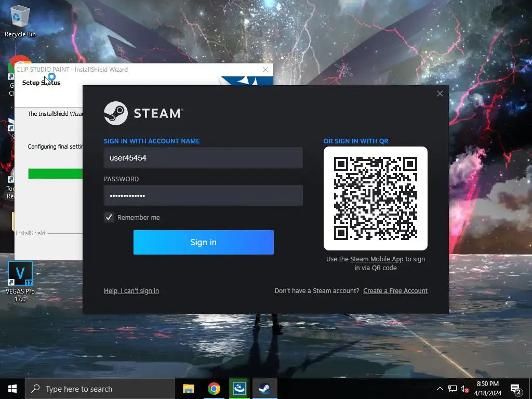
Task: Close the Steam sign-in window
Action: click(x=440, y=94)
